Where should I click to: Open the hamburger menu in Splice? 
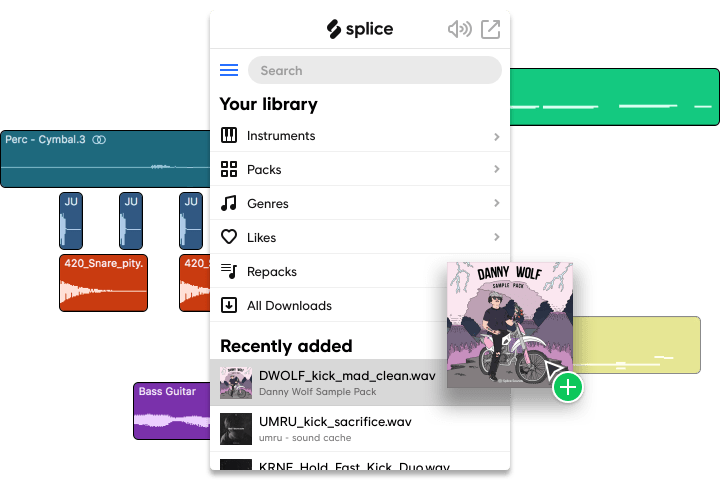229,70
